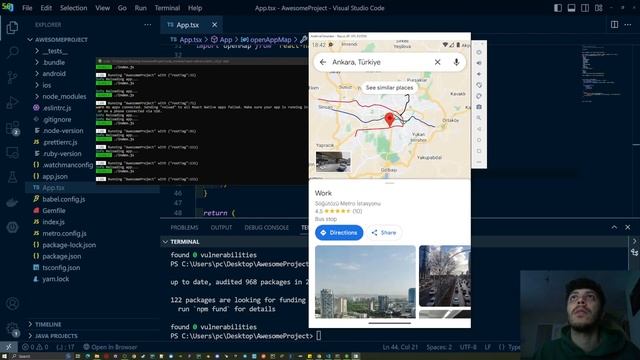The image size is (640, 360).
Task: Click the remote window status bar icon
Action: [9, 347]
